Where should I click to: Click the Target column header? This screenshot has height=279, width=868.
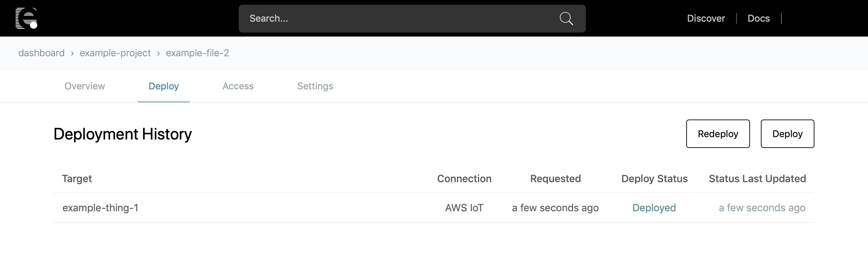77,178
